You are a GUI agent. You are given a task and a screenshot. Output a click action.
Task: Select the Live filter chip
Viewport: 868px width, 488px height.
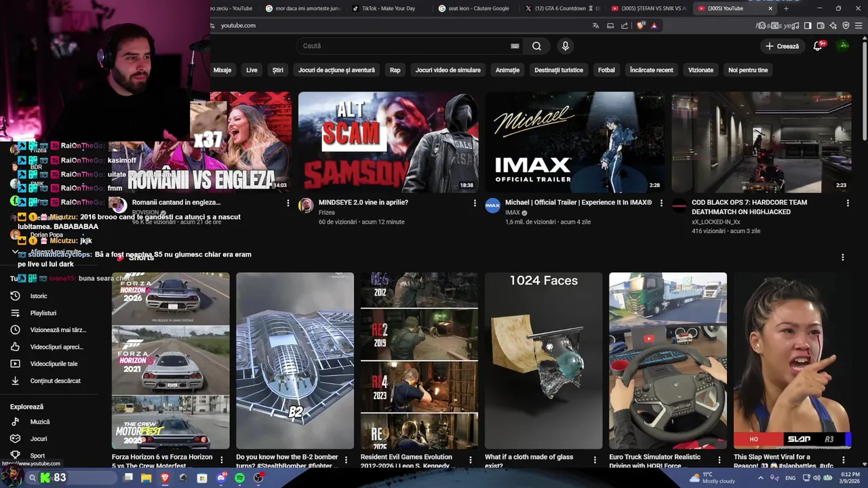[x=252, y=70]
